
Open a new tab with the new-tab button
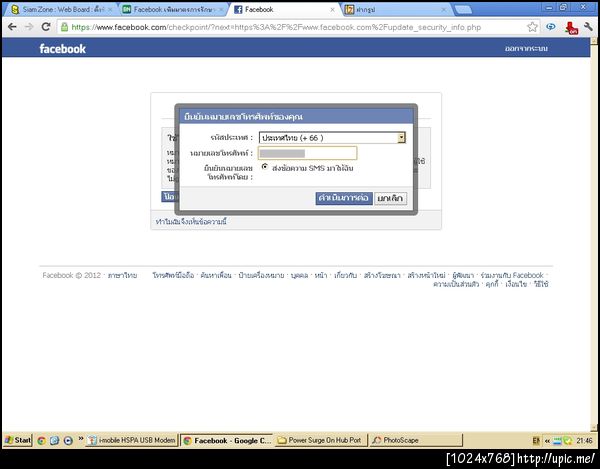(463, 10)
